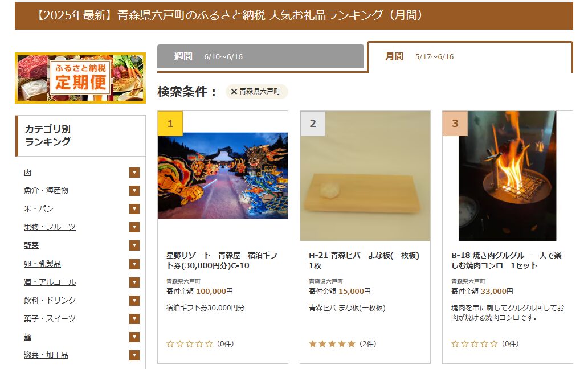
Task: Open the 酒・アルコール category link
Action: coord(50,282)
